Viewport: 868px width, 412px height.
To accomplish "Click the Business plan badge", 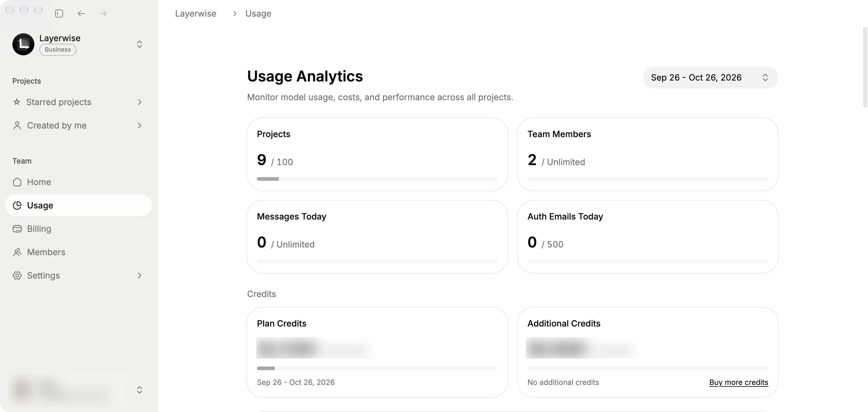I will point(58,50).
